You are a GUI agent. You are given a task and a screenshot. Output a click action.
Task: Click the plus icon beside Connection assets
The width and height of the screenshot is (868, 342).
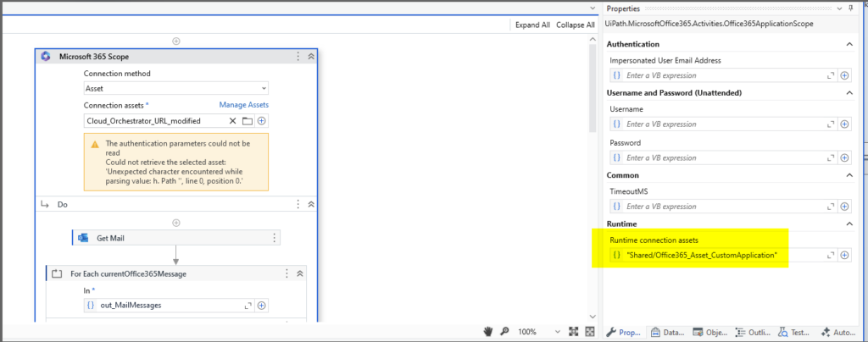[x=262, y=121]
